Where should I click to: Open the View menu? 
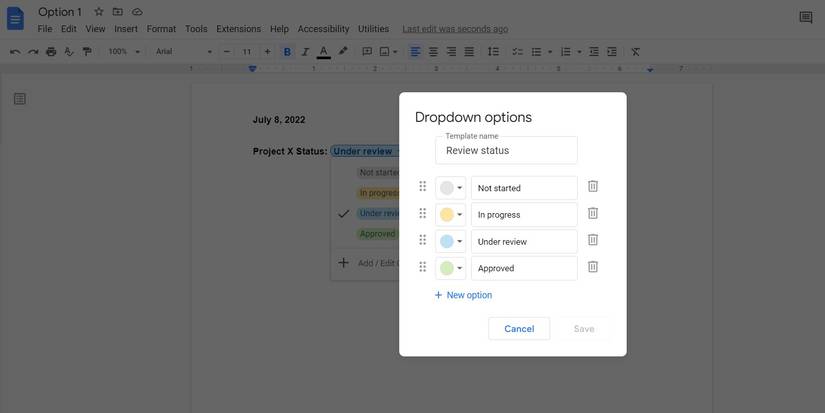[95, 29]
